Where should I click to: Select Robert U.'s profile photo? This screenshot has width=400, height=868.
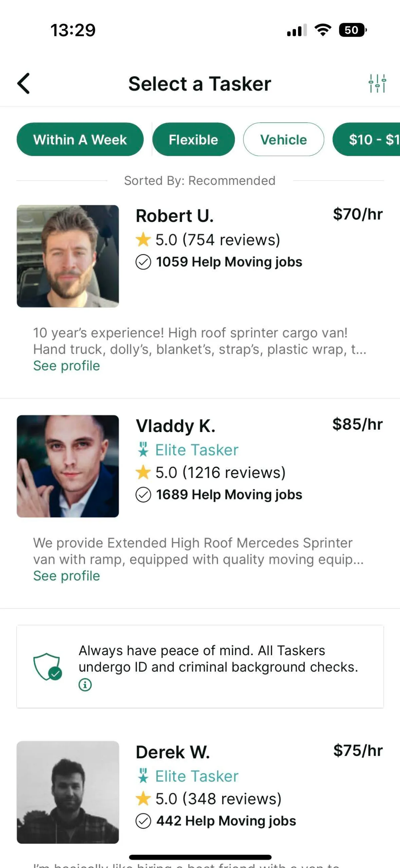[x=68, y=256]
